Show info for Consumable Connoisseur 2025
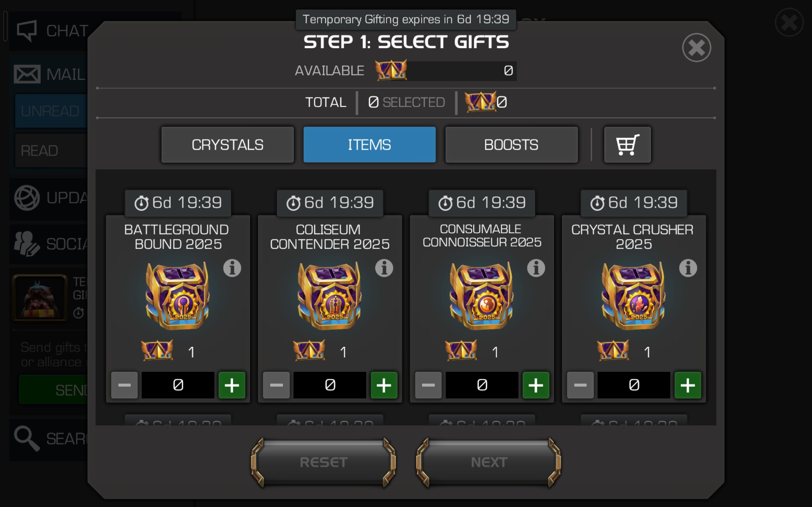Viewport: 812px width, 507px height. pos(536,268)
